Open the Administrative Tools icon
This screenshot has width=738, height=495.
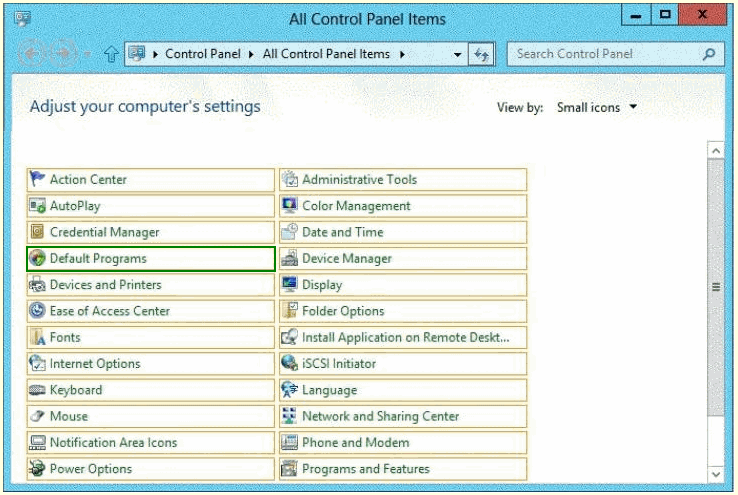pos(289,179)
